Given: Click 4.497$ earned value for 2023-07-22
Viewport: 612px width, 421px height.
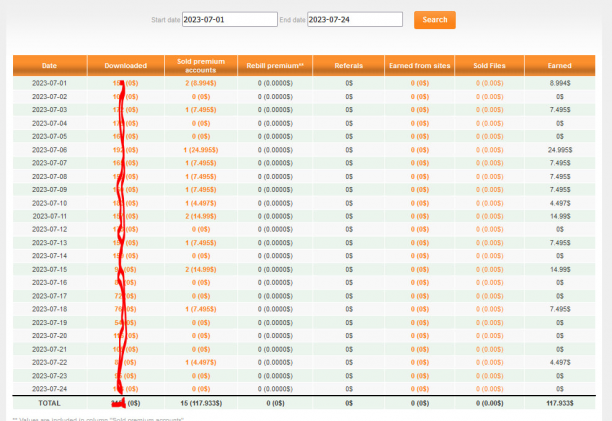Looking at the screenshot, I should tap(560, 362).
